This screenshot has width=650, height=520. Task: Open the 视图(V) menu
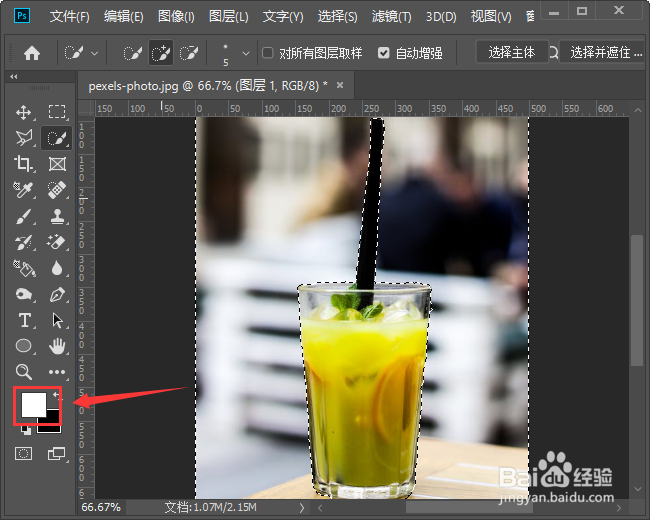click(491, 17)
